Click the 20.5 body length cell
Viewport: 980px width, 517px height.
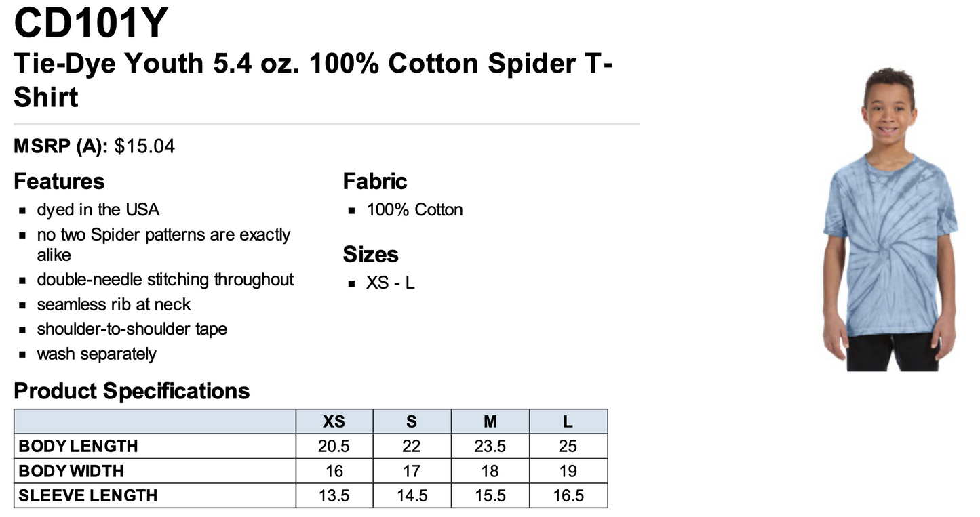tap(334, 446)
